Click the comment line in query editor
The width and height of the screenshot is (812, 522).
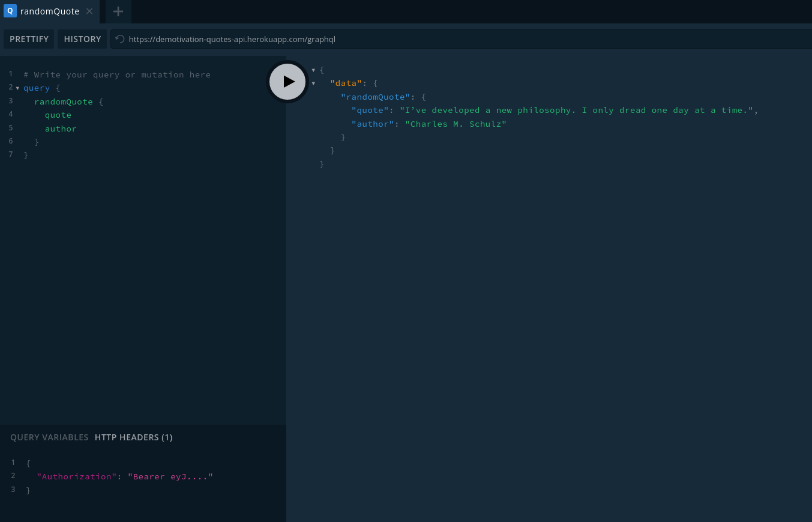117,75
